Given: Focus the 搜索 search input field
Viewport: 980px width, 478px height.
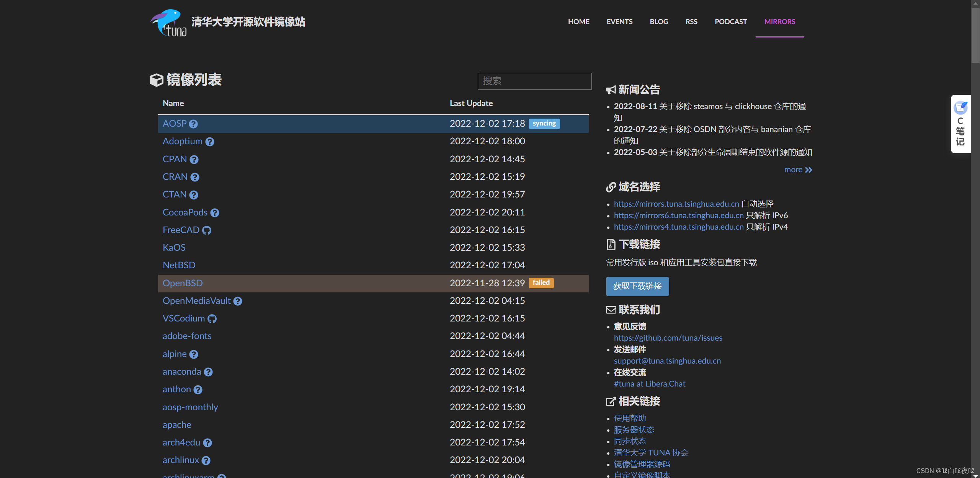Looking at the screenshot, I should pyautogui.click(x=534, y=81).
